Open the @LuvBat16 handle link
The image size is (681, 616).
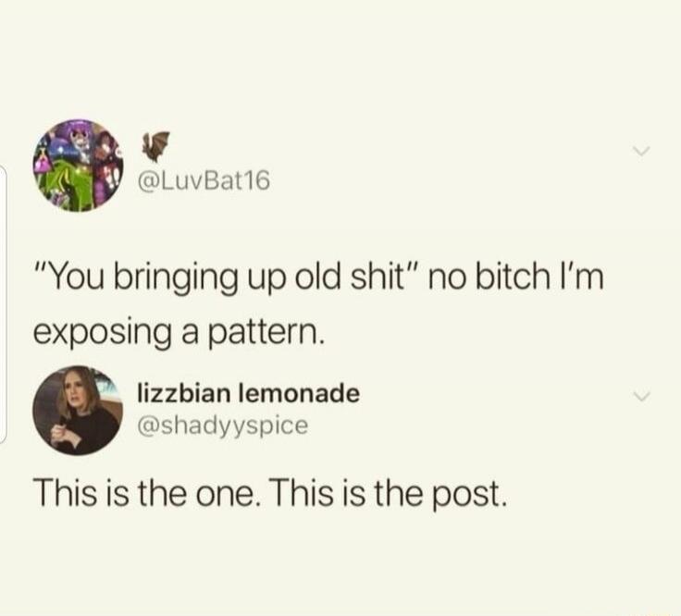(x=204, y=180)
